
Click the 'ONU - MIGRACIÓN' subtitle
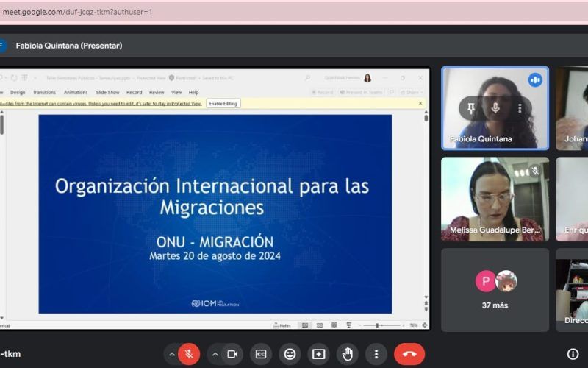click(x=215, y=242)
